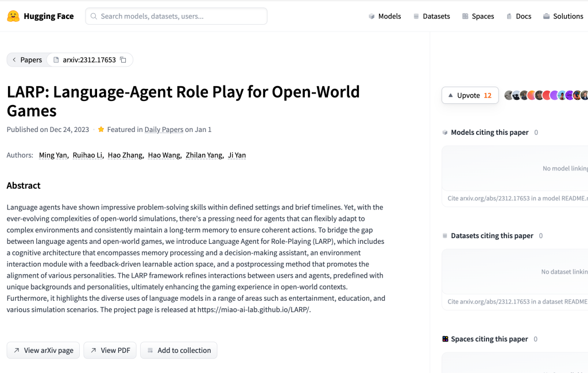Copy the arxiv ID with copy icon
The image size is (588, 373).
point(123,60)
